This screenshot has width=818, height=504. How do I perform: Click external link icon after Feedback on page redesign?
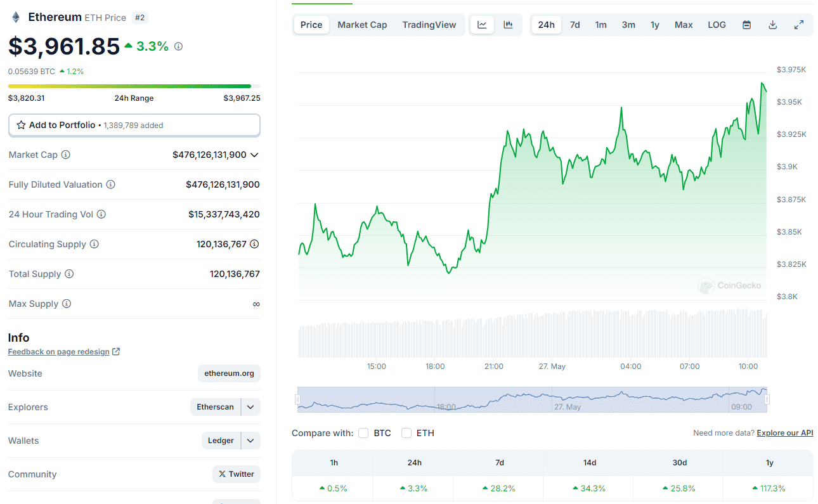pyautogui.click(x=115, y=351)
